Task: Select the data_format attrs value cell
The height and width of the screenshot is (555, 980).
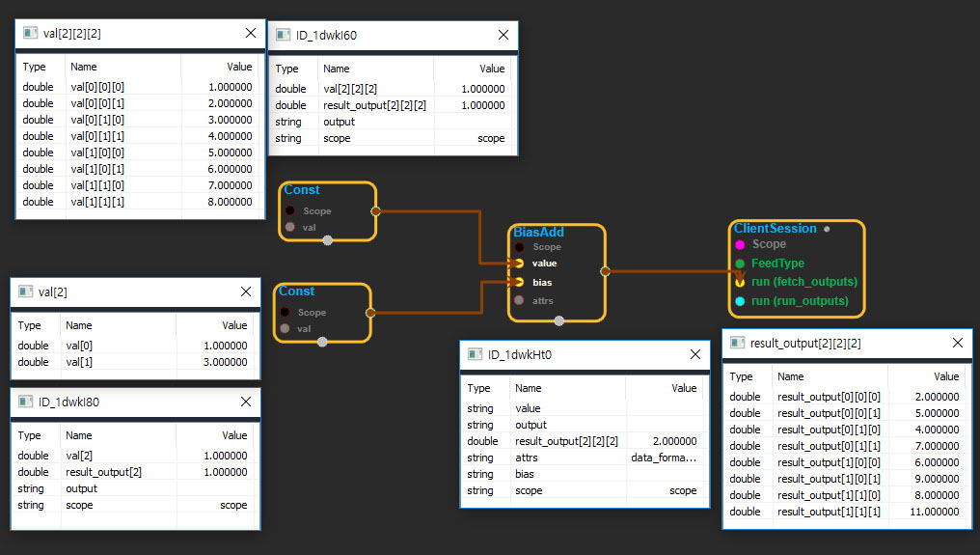Action: tap(664, 458)
